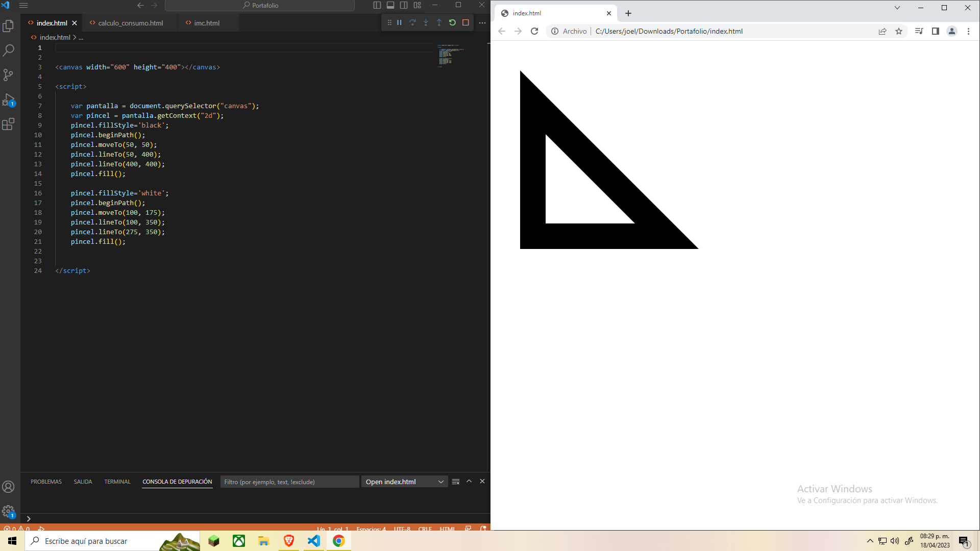Maximize the panel with the up chevron
Image resolution: width=980 pixels, height=551 pixels.
[x=469, y=481]
